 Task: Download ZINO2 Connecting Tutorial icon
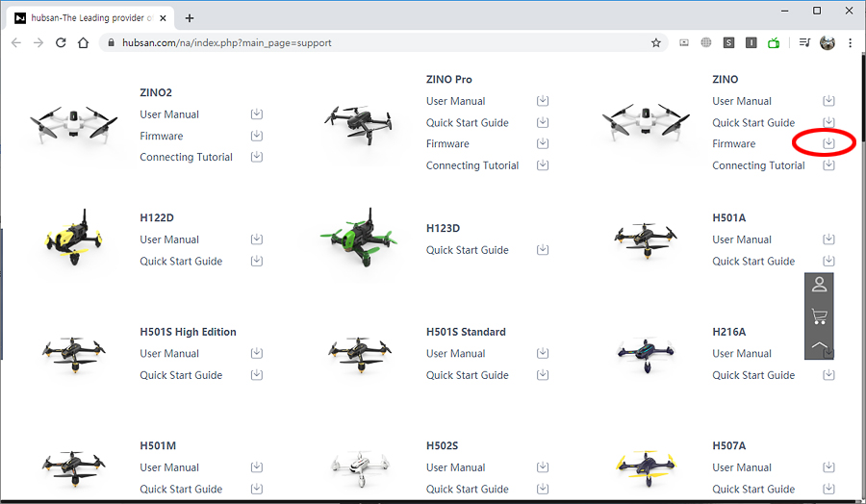(257, 157)
